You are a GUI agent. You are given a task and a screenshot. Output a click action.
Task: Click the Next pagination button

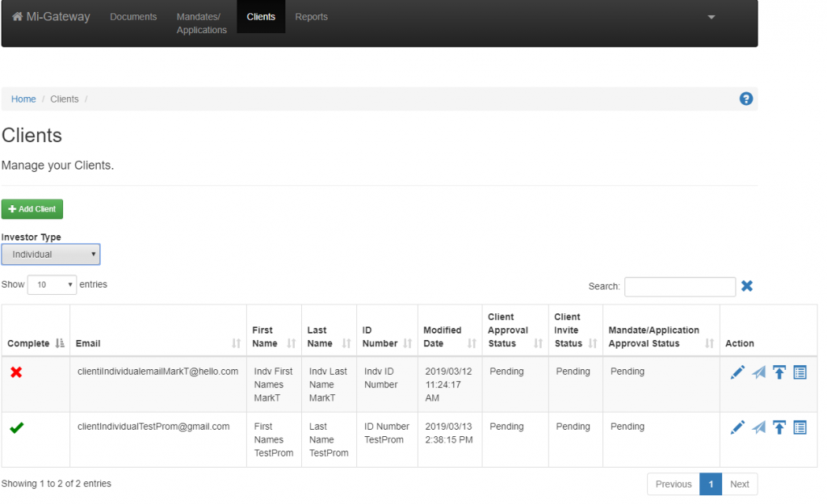tap(739, 484)
